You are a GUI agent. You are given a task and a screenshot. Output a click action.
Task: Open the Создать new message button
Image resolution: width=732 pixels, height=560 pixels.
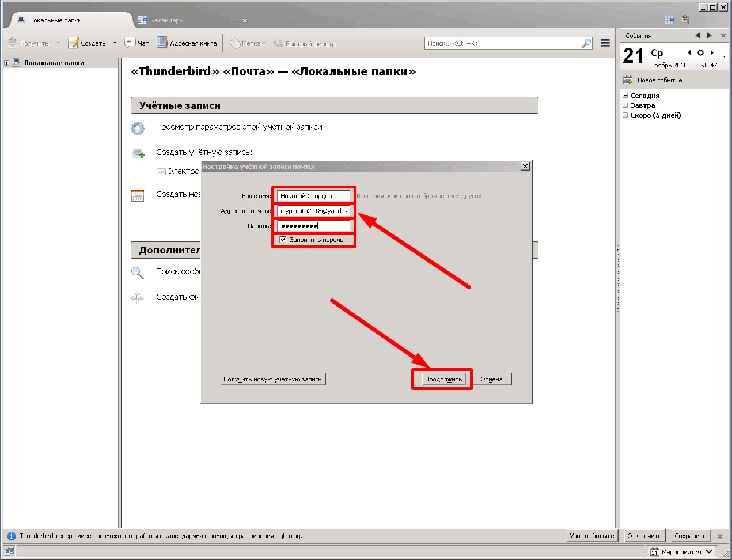coord(88,43)
